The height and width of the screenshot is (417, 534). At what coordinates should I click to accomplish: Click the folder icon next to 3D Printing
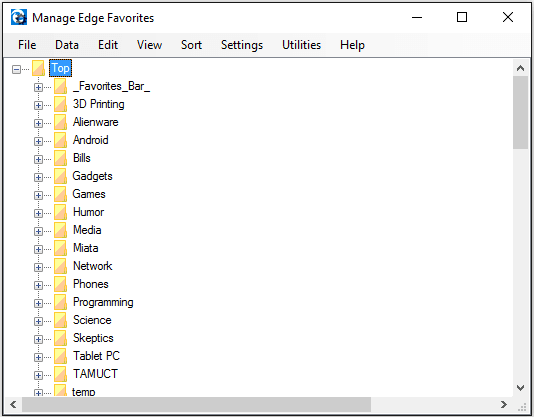(x=61, y=104)
